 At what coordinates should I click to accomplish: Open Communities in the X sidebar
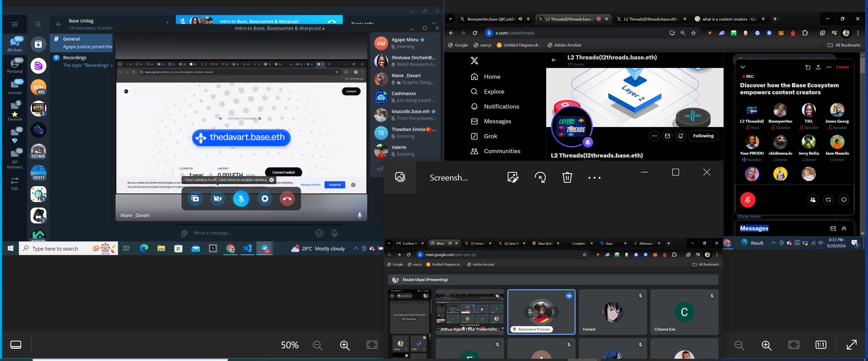[495, 151]
